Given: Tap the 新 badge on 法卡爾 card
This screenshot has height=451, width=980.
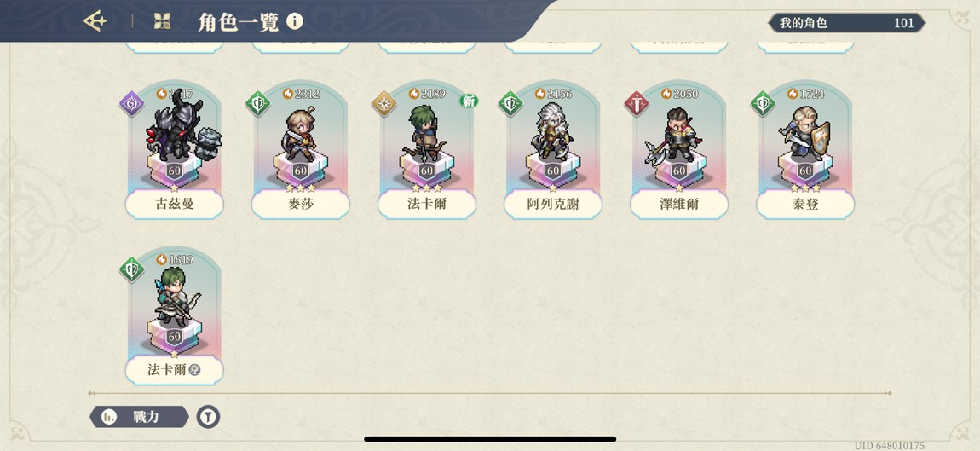Looking at the screenshot, I should coord(469,101).
